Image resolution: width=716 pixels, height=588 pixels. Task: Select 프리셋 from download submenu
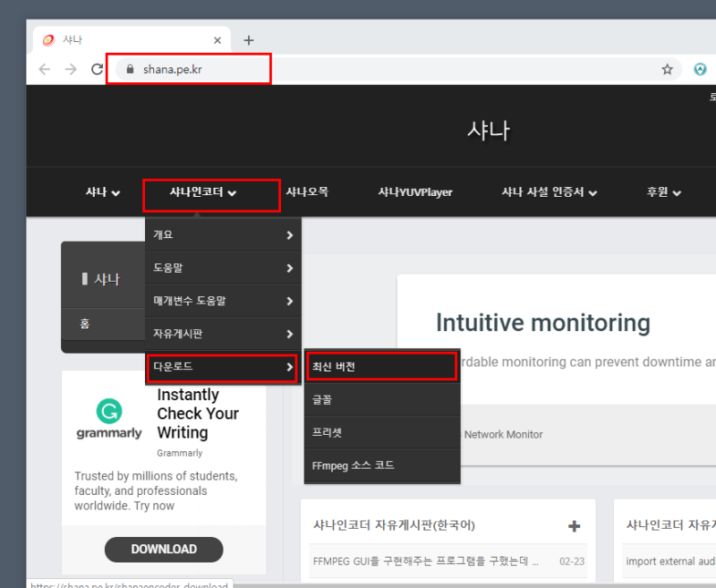pyautogui.click(x=382, y=432)
